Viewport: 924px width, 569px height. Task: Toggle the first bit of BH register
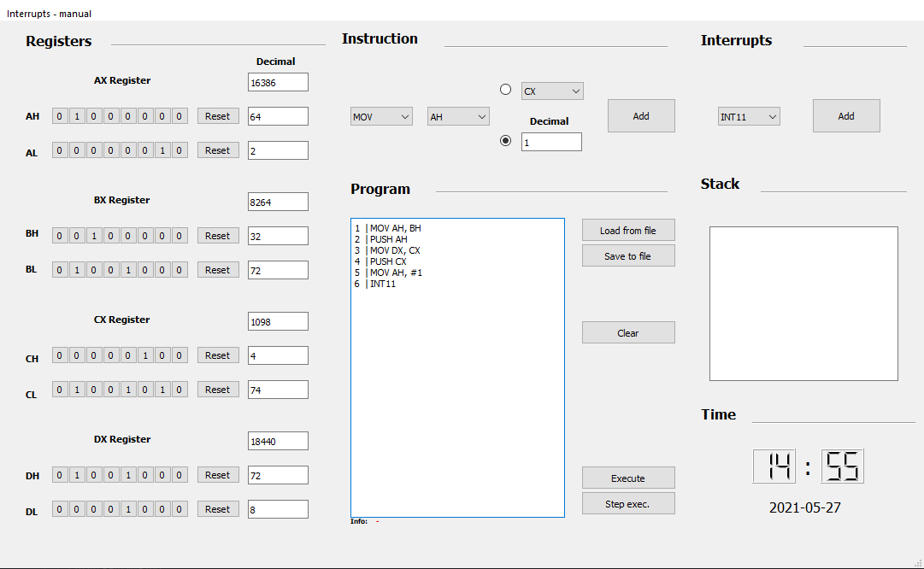(x=59, y=235)
